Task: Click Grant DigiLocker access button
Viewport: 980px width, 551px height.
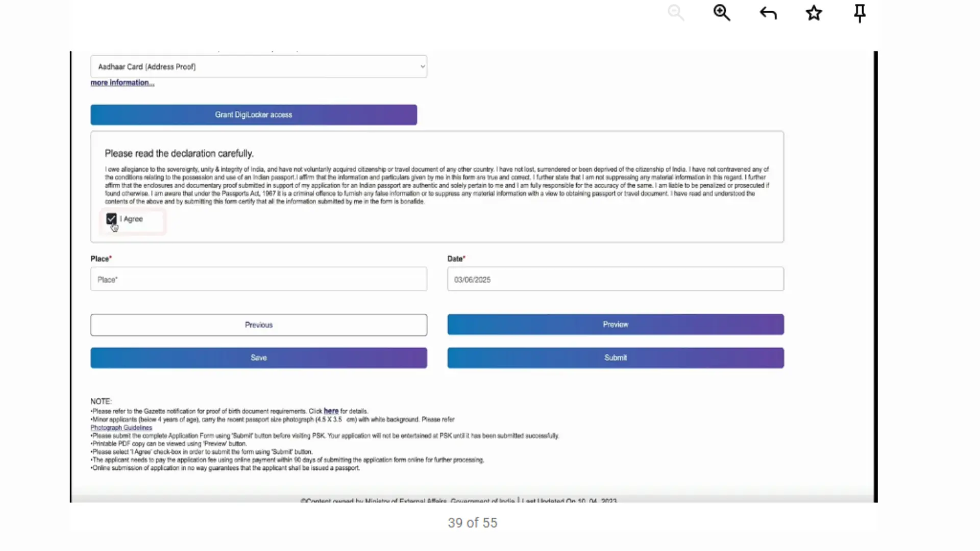Action: [x=254, y=115]
